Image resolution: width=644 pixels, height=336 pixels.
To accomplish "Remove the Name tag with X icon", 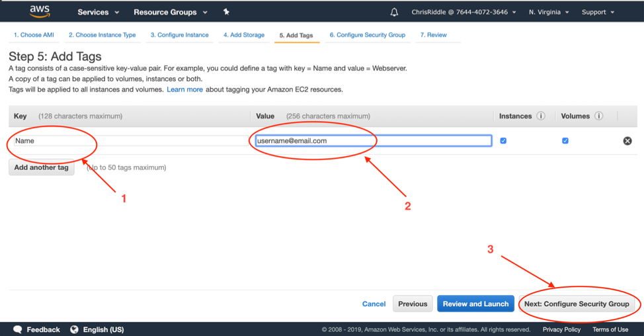I will [627, 141].
